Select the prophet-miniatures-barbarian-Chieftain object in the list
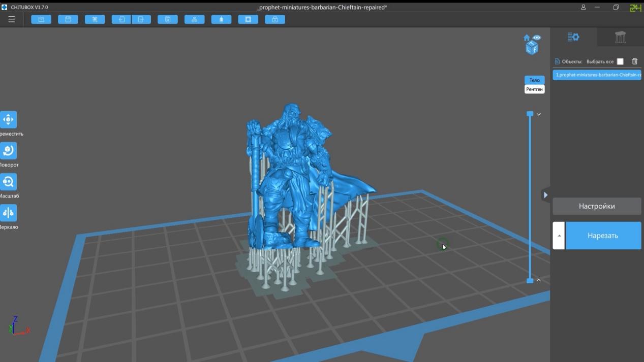Image resolution: width=644 pixels, height=362 pixels. (597, 75)
